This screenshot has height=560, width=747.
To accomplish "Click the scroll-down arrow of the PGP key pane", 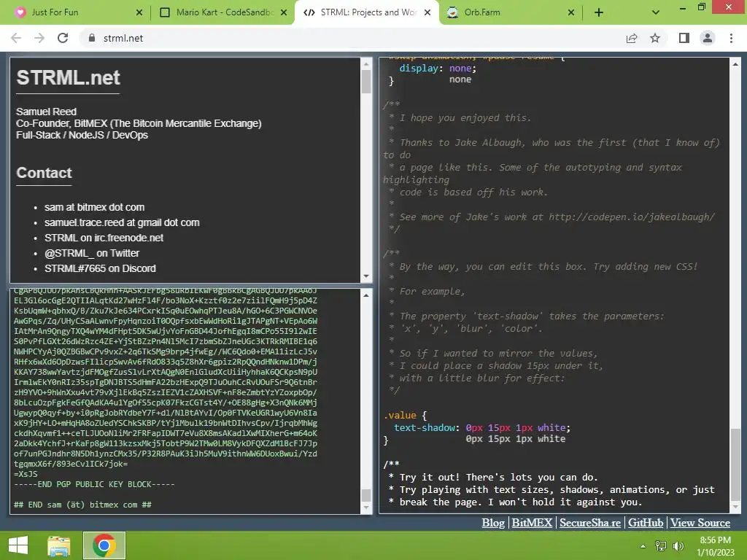I will pyautogui.click(x=366, y=507).
